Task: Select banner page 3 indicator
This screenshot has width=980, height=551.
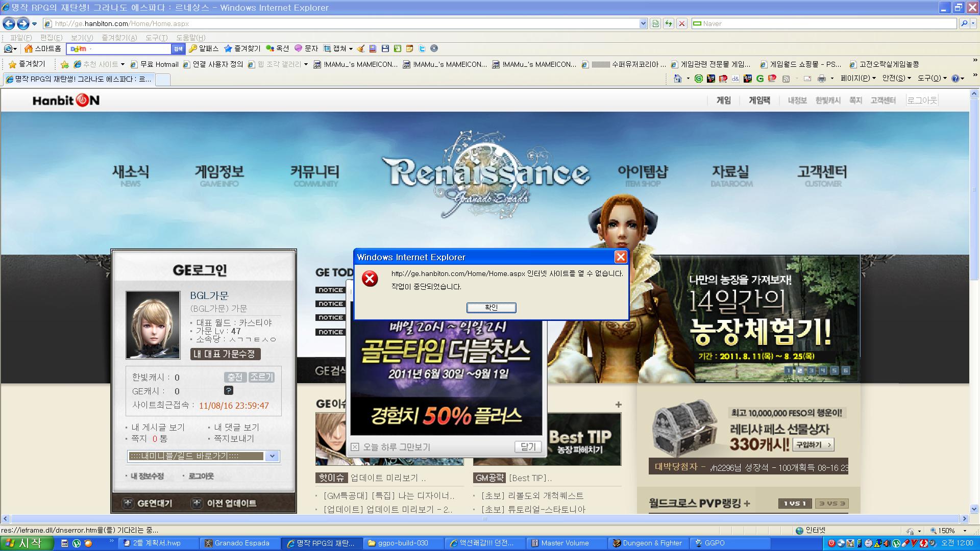Action: point(811,370)
